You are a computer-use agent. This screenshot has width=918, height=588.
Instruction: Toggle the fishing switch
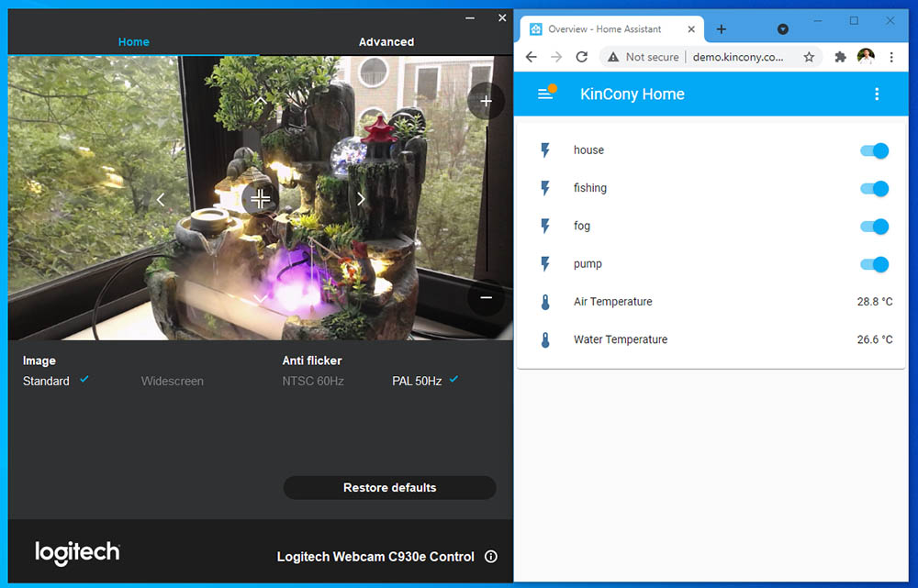tap(874, 189)
